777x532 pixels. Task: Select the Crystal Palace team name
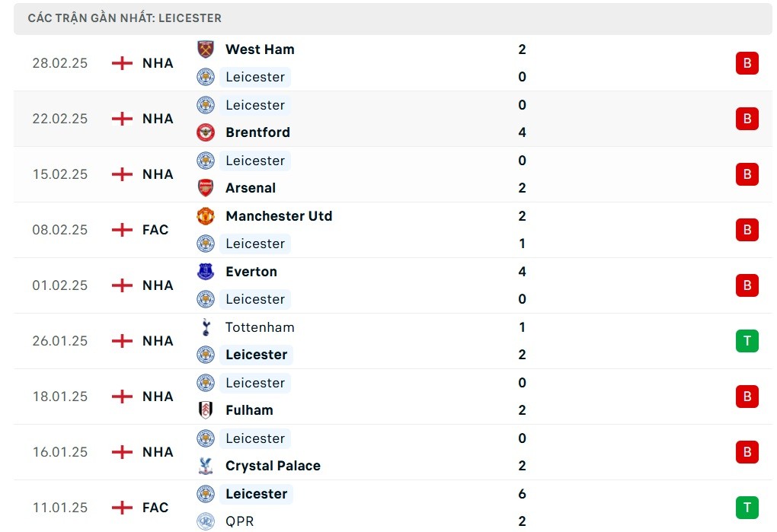click(x=273, y=466)
